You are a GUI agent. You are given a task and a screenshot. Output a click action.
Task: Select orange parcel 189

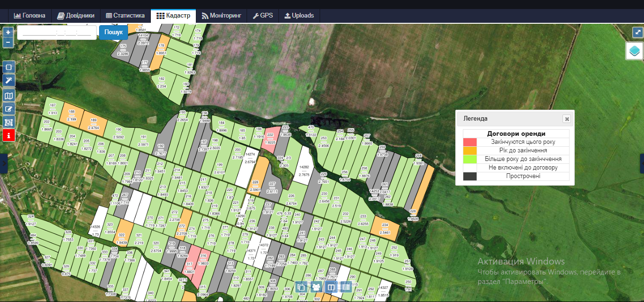pos(93,123)
